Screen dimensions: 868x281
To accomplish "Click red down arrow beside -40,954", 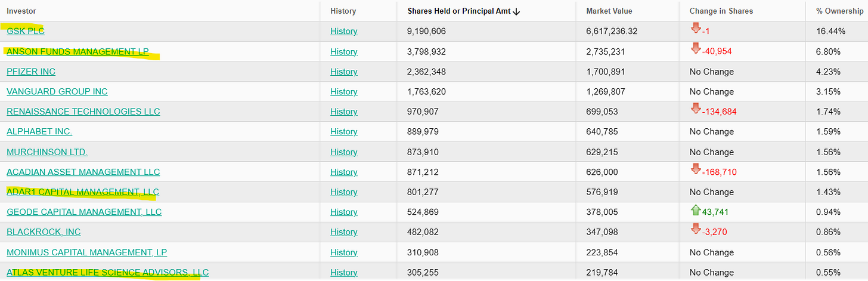I will [695, 49].
